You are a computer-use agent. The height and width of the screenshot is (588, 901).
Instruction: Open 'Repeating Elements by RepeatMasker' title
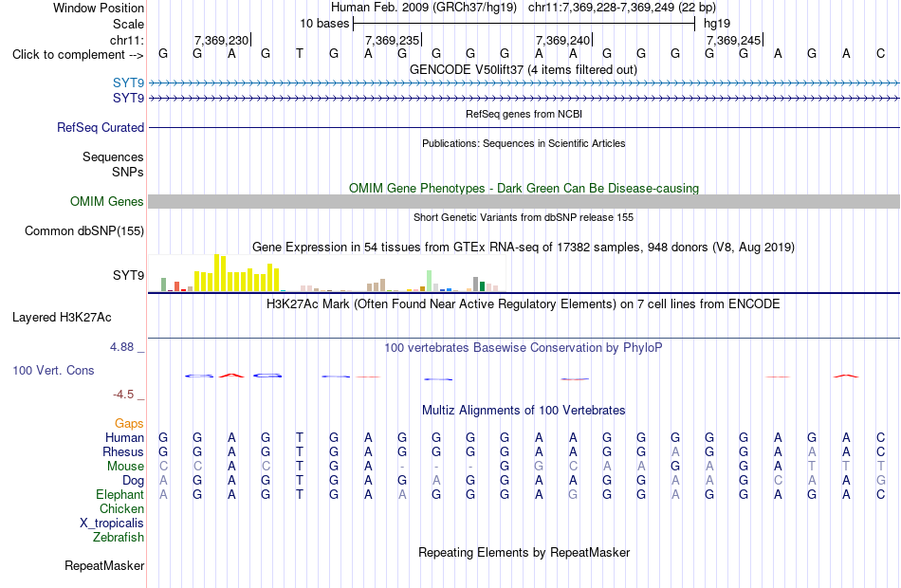(524, 552)
